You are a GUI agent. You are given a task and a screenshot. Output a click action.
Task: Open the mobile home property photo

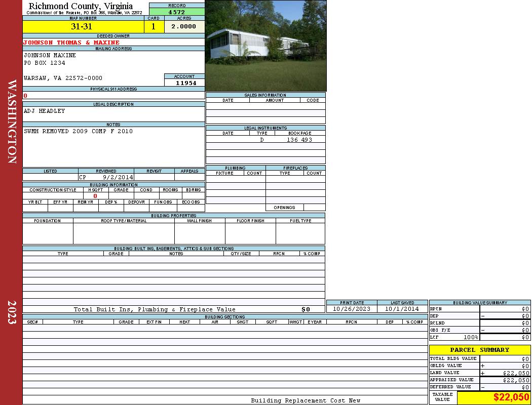[265, 46]
